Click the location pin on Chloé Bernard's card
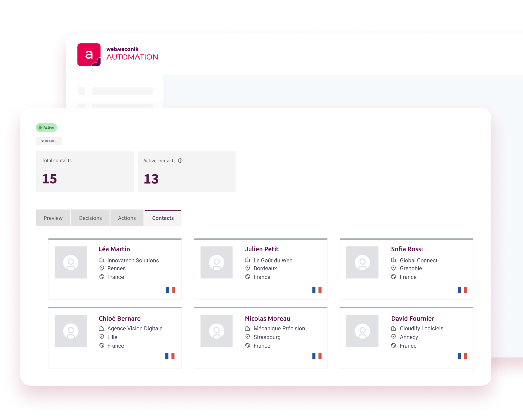 pos(102,337)
